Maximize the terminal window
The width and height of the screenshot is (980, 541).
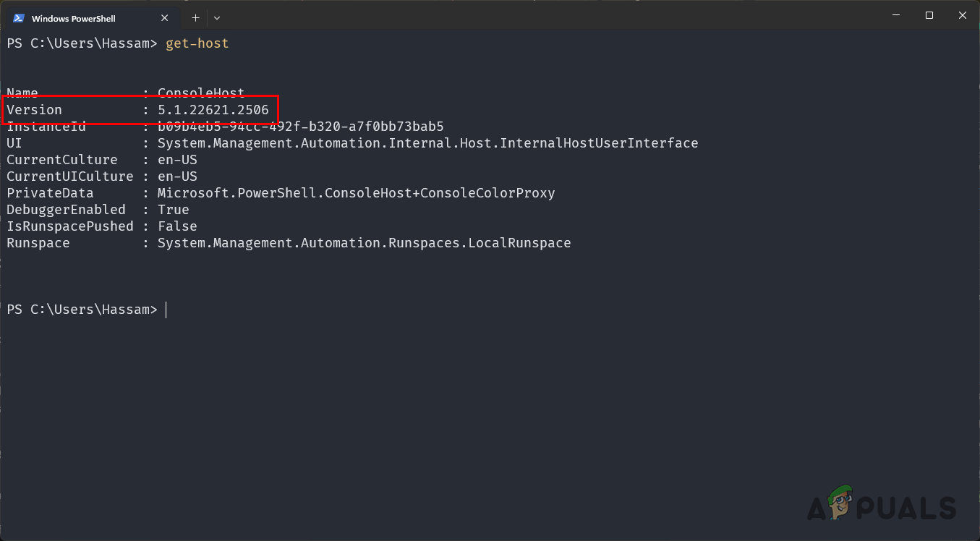click(x=929, y=14)
